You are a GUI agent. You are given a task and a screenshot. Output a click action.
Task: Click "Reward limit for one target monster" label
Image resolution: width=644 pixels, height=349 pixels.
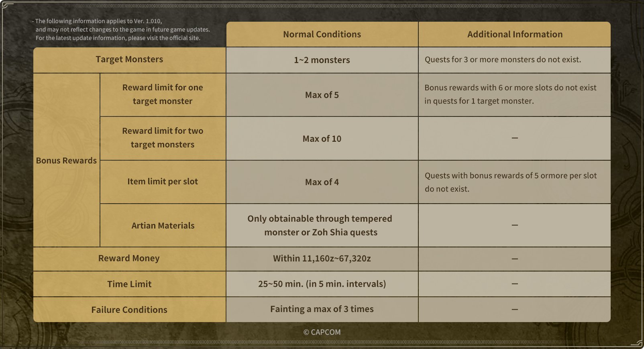(163, 94)
